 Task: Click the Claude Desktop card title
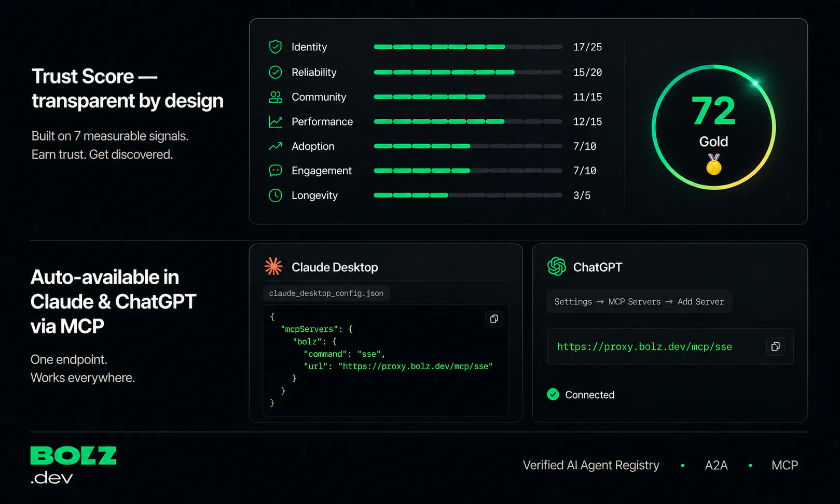335,267
